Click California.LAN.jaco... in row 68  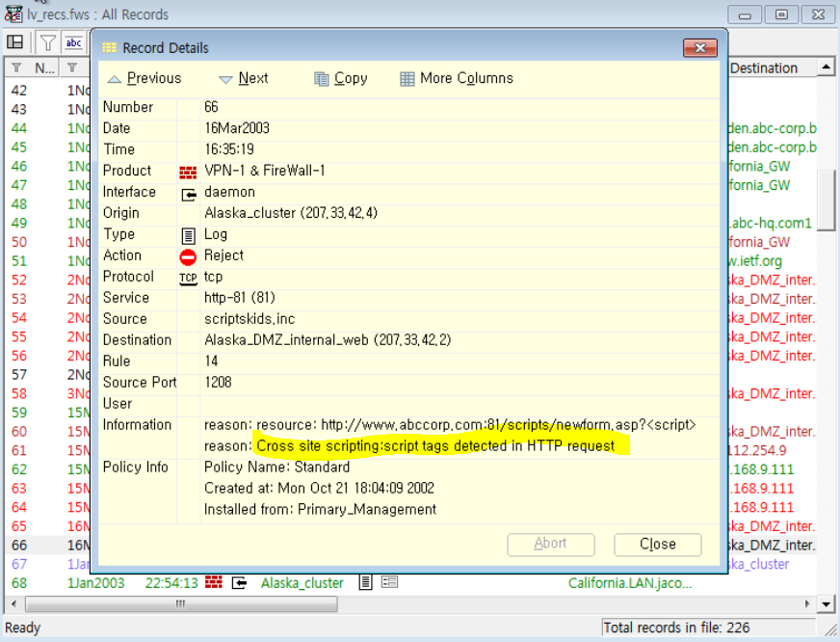tap(629, 583)
